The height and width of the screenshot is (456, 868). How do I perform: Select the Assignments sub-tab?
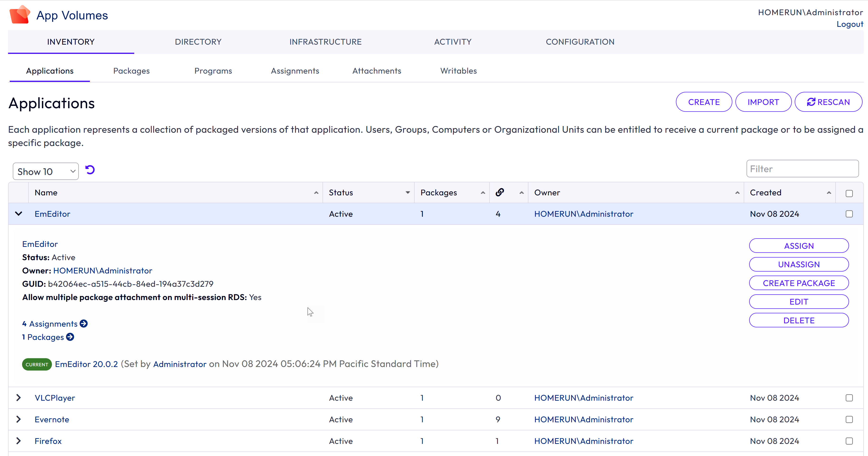pos(295,71)
